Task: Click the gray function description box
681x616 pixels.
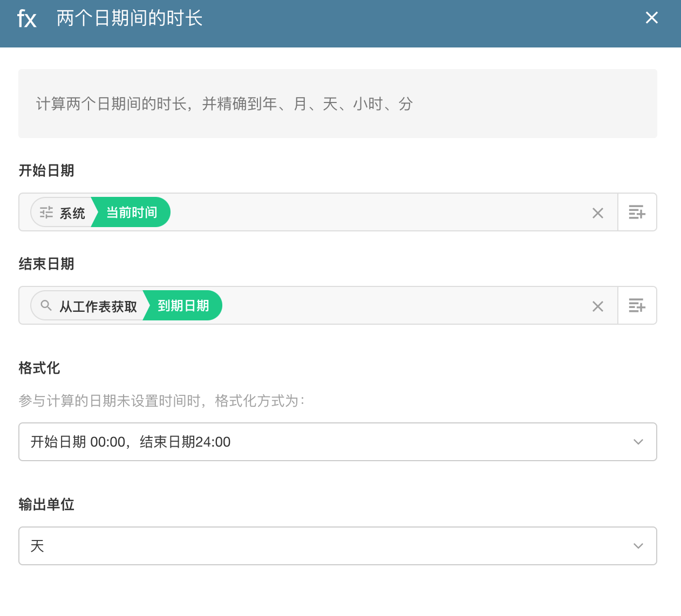Action: pyautogui.click(x=337, y=104)
